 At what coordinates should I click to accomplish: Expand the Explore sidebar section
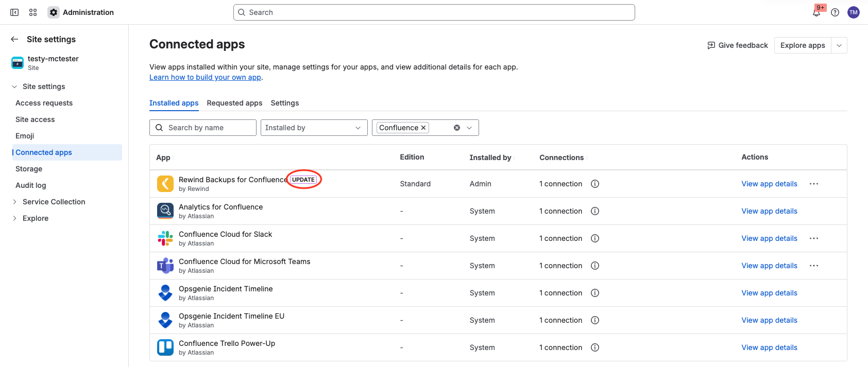[x=14, y=218]
